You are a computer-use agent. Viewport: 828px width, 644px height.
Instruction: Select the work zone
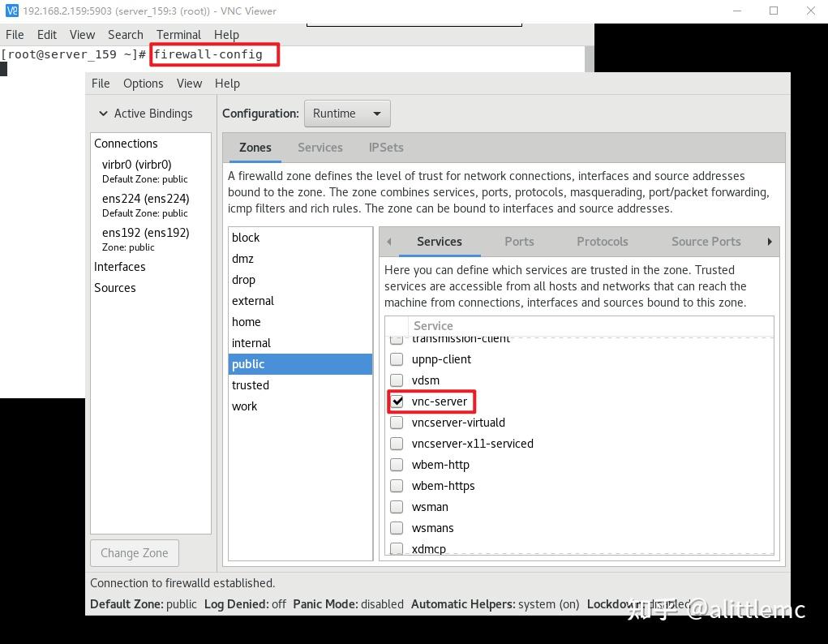(x=301, y=407)
